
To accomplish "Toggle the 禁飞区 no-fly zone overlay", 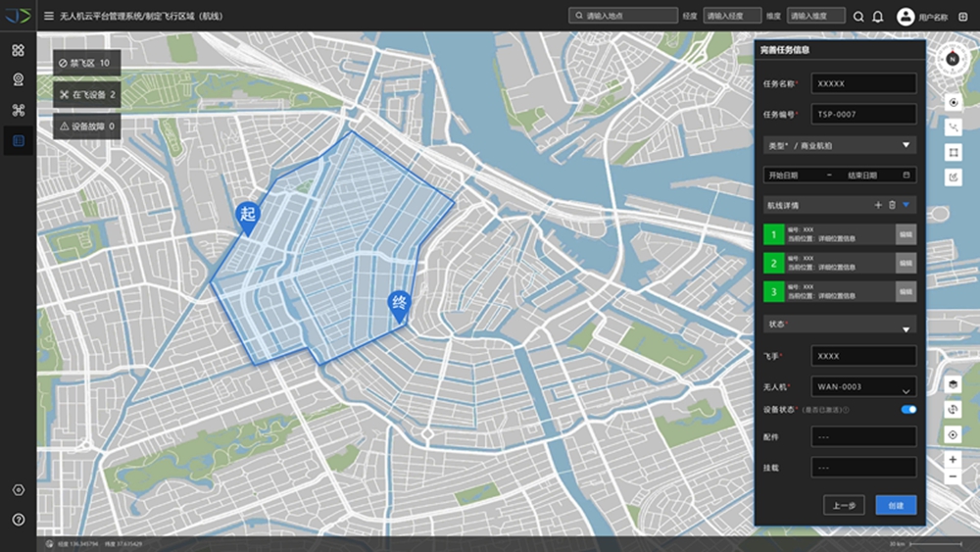I will tap(86, 64).
